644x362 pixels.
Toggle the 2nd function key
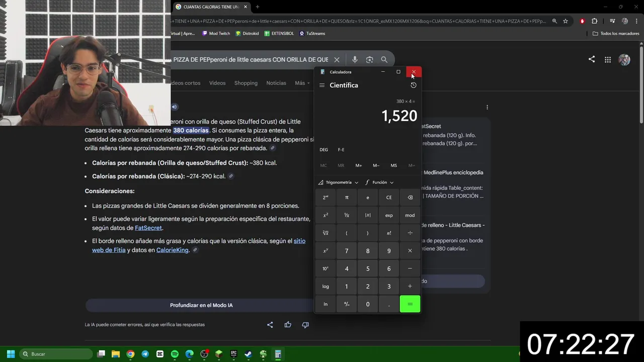tap(326, 198)
